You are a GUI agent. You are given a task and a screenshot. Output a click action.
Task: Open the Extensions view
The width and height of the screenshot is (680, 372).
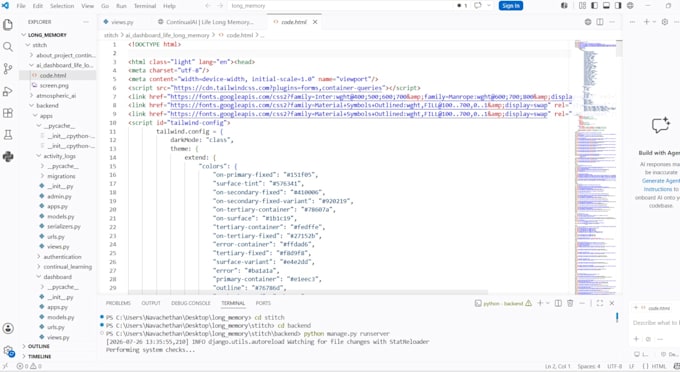pos(8,113)
